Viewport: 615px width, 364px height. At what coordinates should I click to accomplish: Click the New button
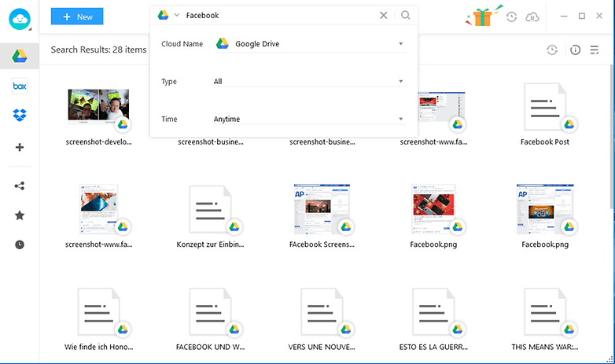[77, 17]
